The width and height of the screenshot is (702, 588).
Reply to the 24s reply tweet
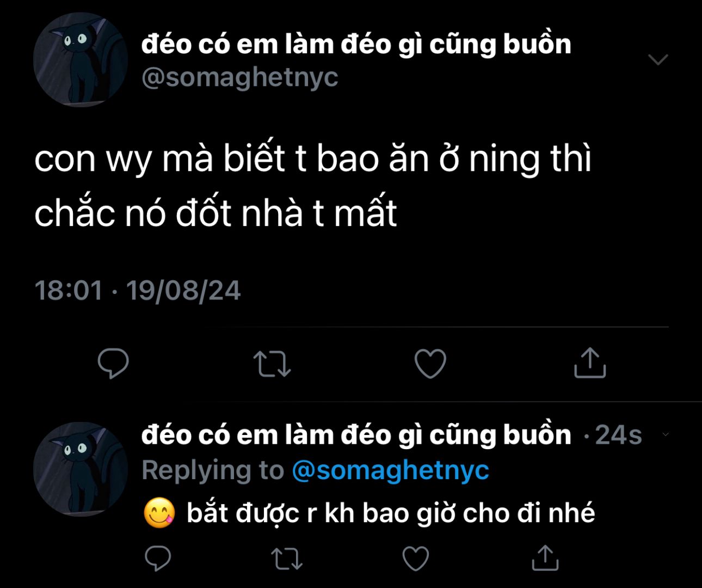158,558
